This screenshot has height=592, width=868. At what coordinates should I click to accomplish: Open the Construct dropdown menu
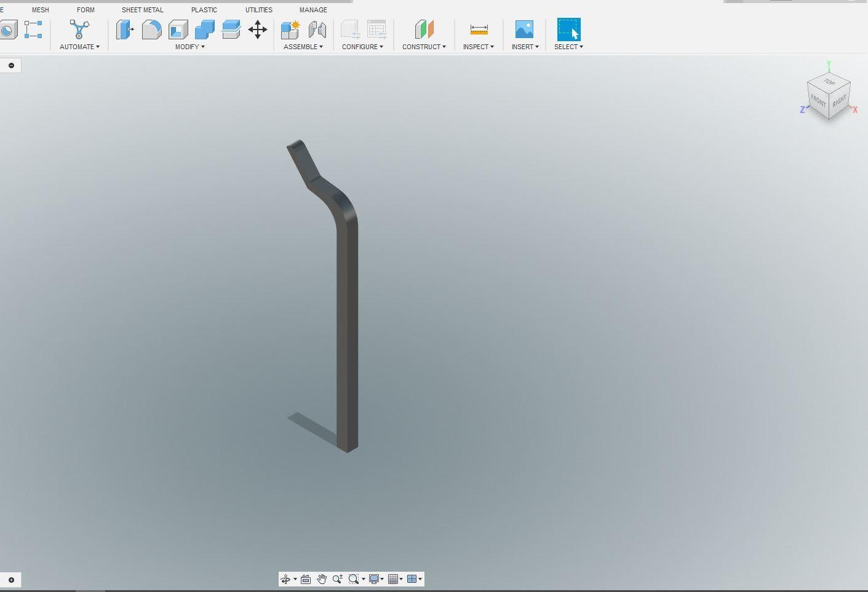point(424,46)
